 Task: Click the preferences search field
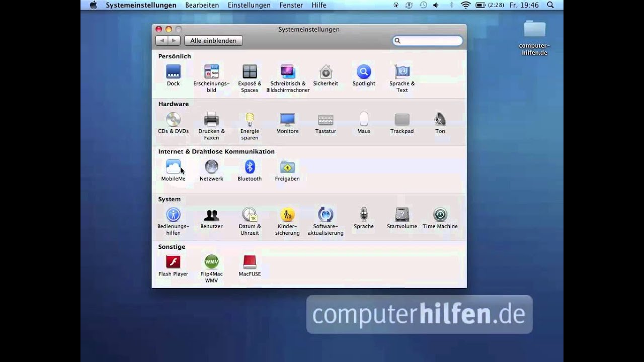(428, 41)
